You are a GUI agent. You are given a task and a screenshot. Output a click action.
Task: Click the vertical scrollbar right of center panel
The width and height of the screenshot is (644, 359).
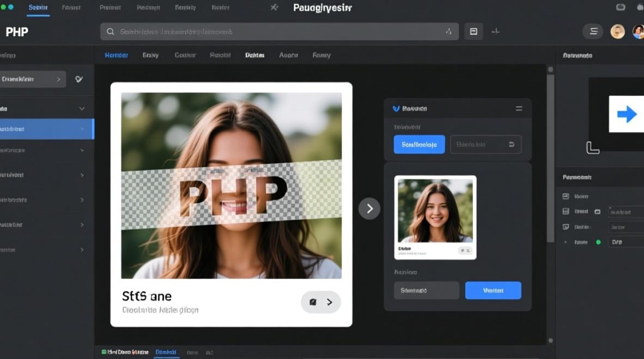tap(551, 158)
